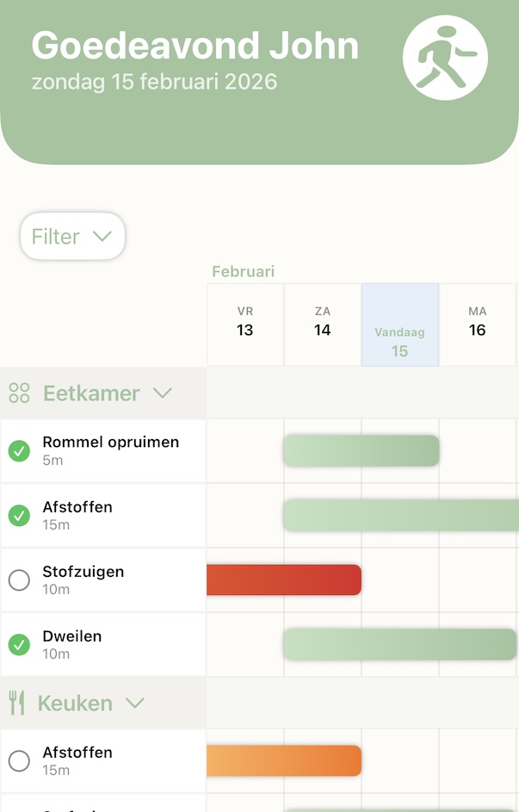519x812 pixels.
Task: Open the Filter dropdown
Action: pyautogui.click(x=72, y=236)
